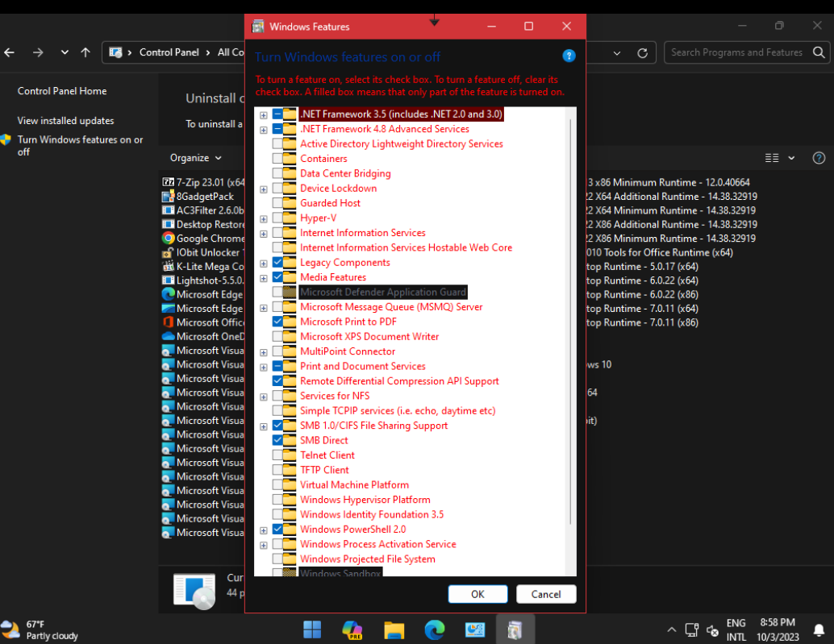Click the muted volume icon in tray
Image resolution: width=834 pixels, height=644 pixels.
713,630
